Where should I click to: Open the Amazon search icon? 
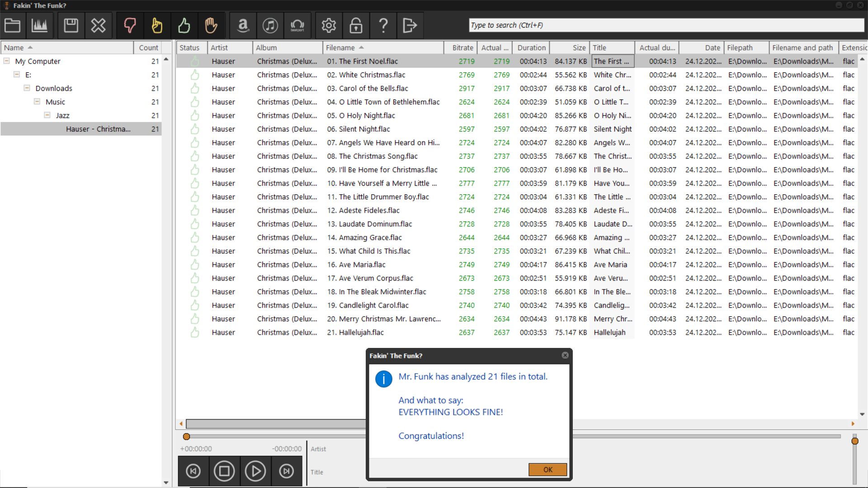coord(243,25)
